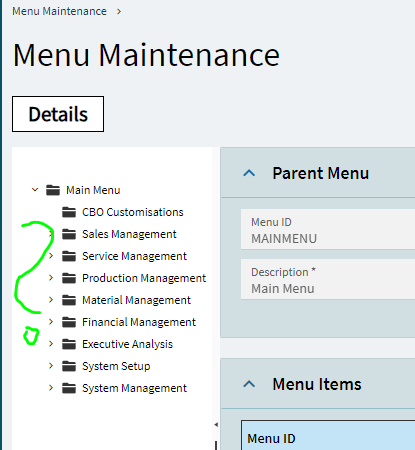Viewport: 415px width, 450px height.
Task: Click the Menu ID field showing MAINMENU
Action: (x=328, y=229)
